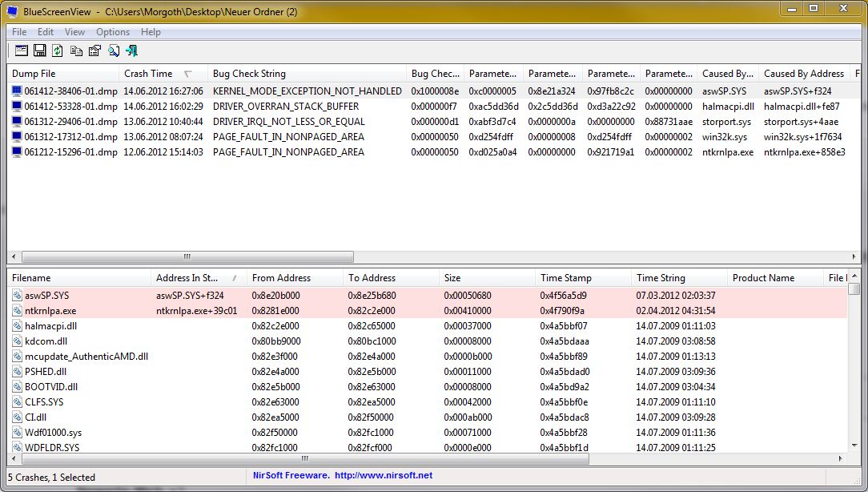868x492 pixels.
Task: Click file icon next to aswSP.SYS
Action: point(17,296)
